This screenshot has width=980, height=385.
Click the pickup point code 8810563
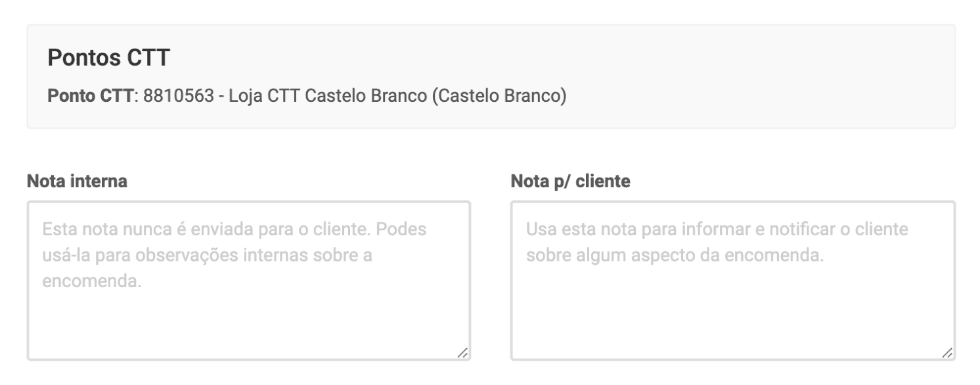(178, 95)
